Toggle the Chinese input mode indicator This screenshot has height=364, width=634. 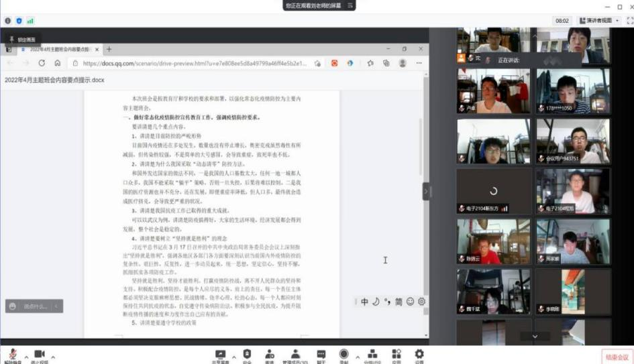click(364, 302)
